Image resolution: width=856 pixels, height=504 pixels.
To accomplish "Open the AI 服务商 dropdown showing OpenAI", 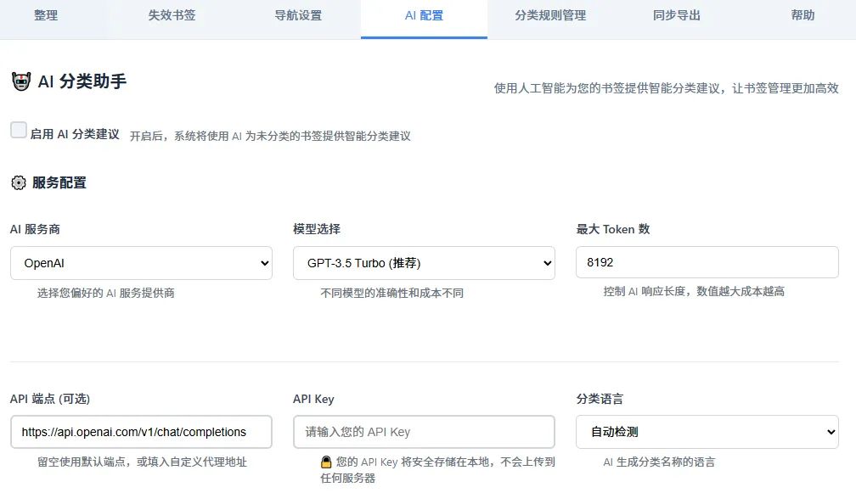I will point(141,263).
